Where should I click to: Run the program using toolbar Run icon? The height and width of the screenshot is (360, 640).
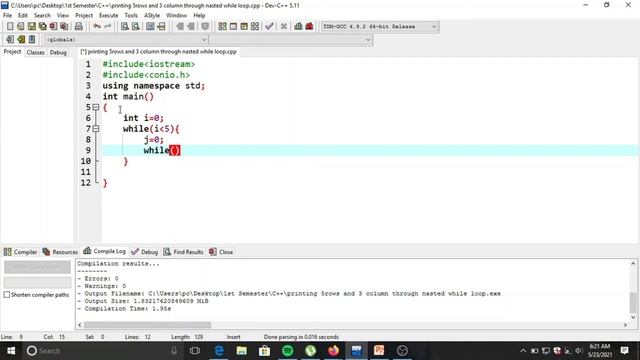tap(233, 27)
